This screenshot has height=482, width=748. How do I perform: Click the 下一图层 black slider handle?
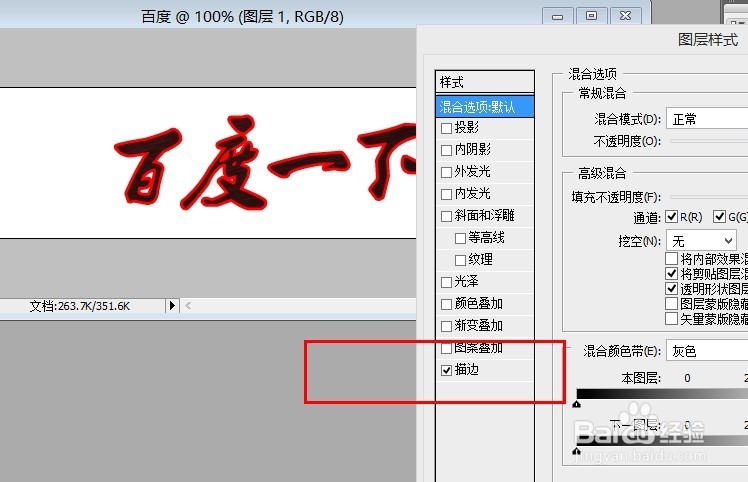(x=577, y=451)
